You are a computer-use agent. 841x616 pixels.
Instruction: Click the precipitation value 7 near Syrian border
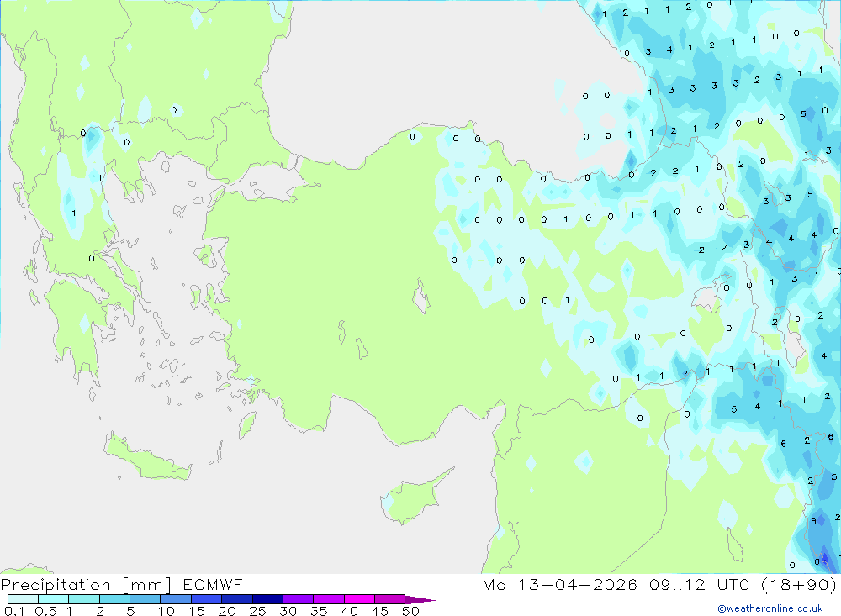(685, 374)
